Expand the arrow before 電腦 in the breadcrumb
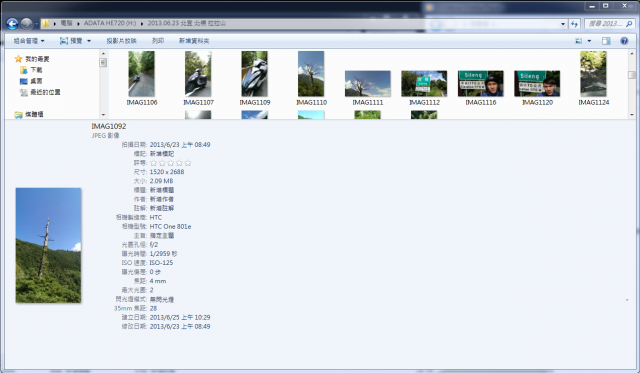Viewport: 640px width, 373px height. 55,24
